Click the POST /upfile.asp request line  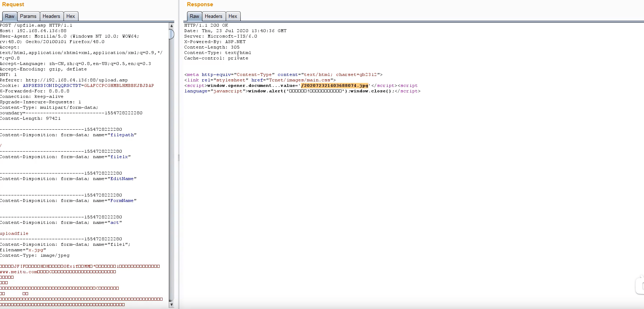[x=36, y=25]
